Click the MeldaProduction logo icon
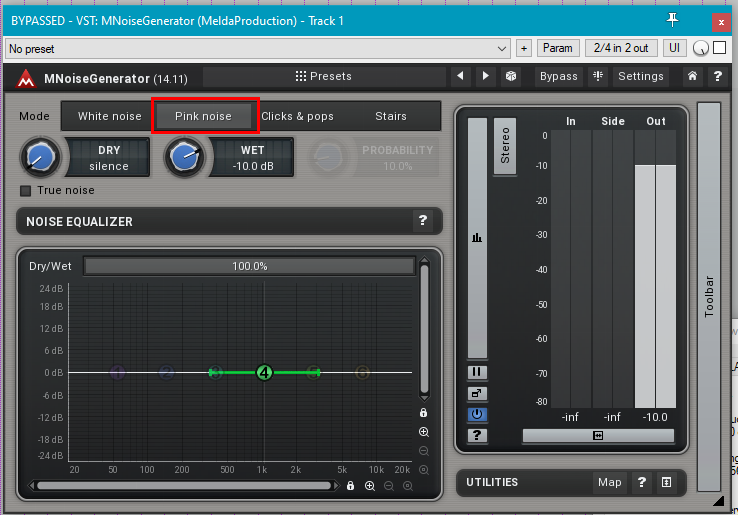The image size is (738, 515). click(26, 78)
